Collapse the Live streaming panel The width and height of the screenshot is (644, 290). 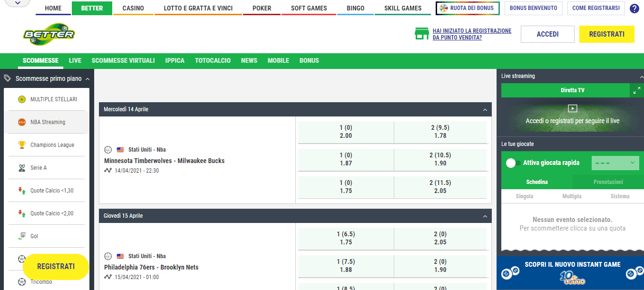pyautogui.click(x=641, y=76)
